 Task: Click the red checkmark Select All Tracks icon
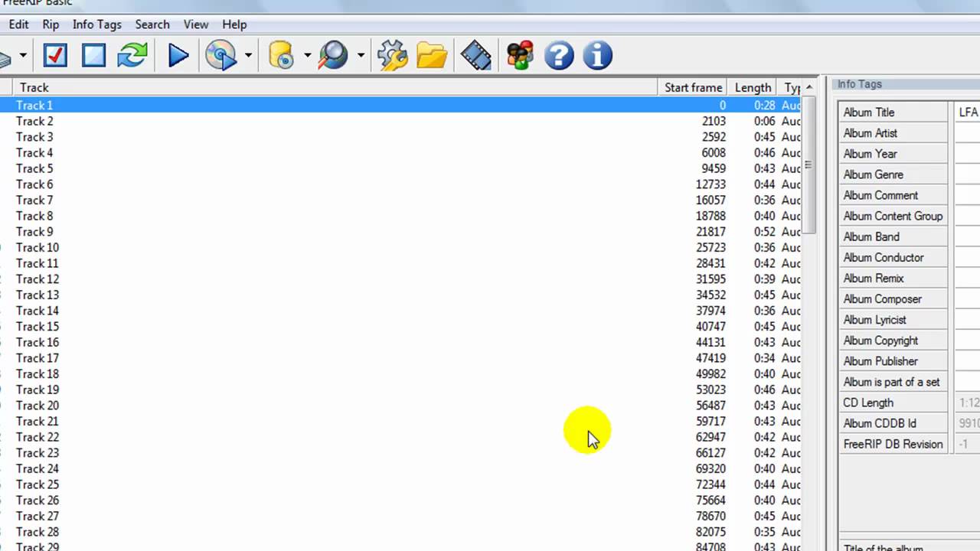click(x=55, y=55)
